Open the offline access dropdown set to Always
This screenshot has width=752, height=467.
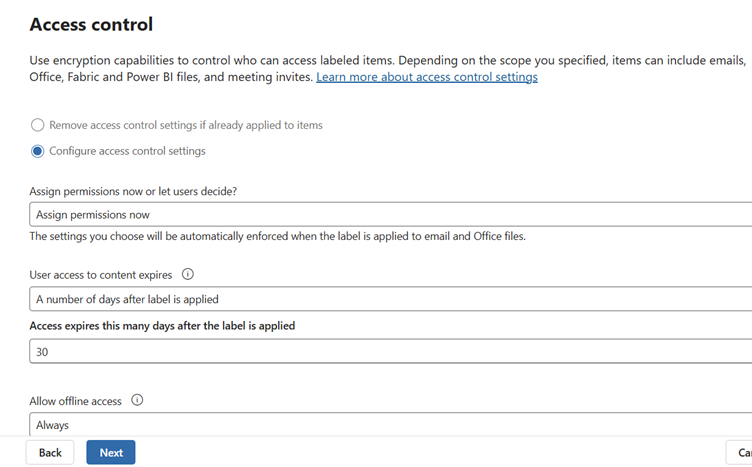click(x=390, y=425)
